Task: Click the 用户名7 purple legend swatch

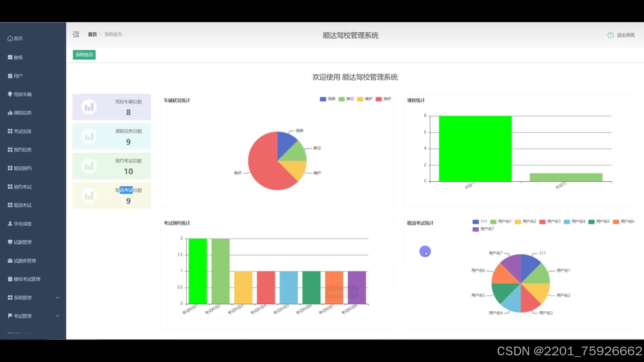Action: point(476,229)
